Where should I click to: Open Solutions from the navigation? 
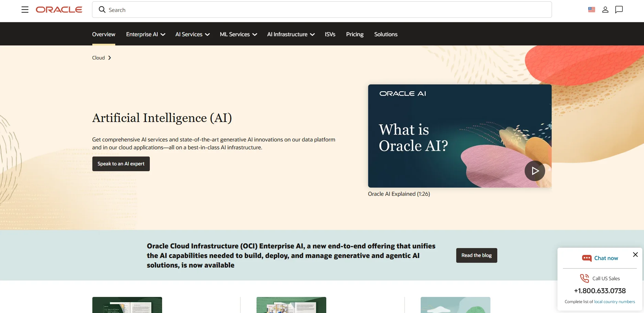(x=385, y=34)
